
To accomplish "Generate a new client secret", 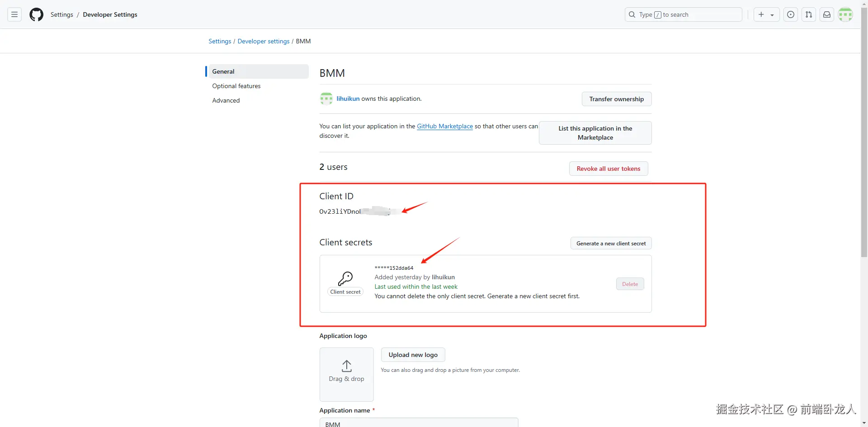I will [611, 243].
